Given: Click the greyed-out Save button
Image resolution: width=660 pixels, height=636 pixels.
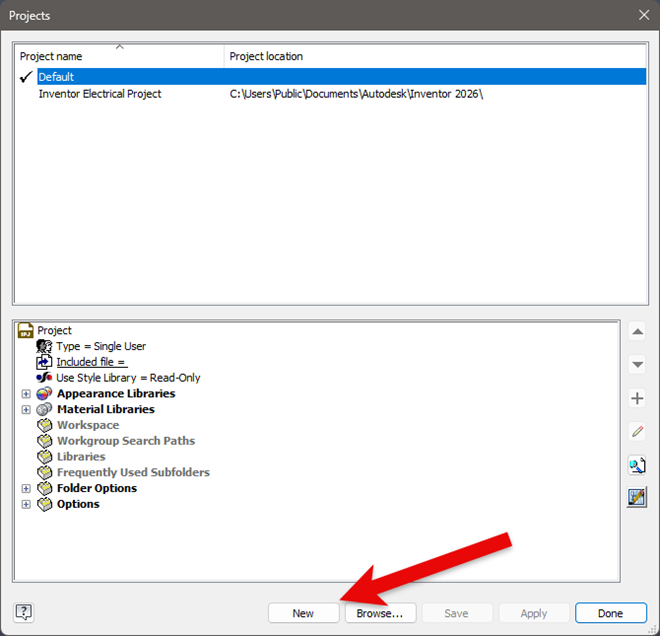Looking at the screenshot, I should (x=457, y=613).
